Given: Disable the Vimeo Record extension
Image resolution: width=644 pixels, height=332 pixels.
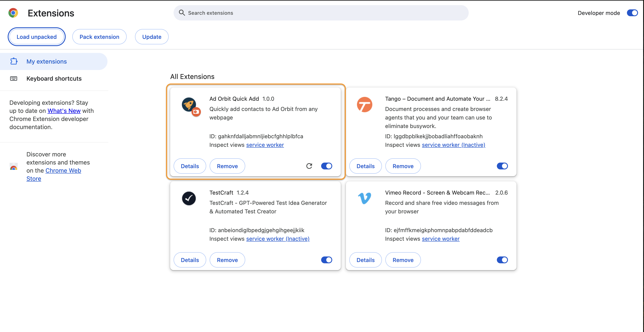Looking at the screenshot, I should 502,260.
